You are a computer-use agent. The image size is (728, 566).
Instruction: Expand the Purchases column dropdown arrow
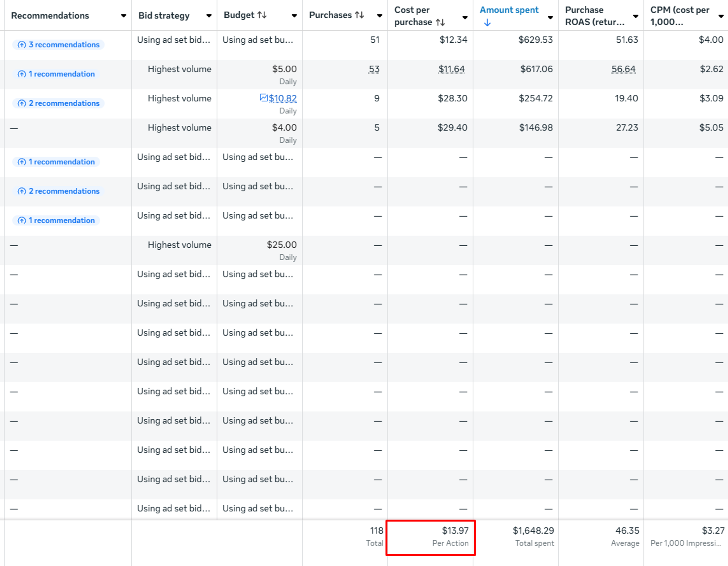[379, 16]
